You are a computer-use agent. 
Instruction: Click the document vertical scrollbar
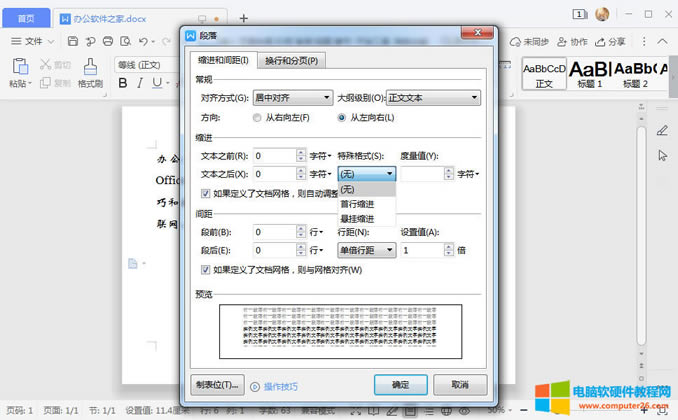click(641, 236)
